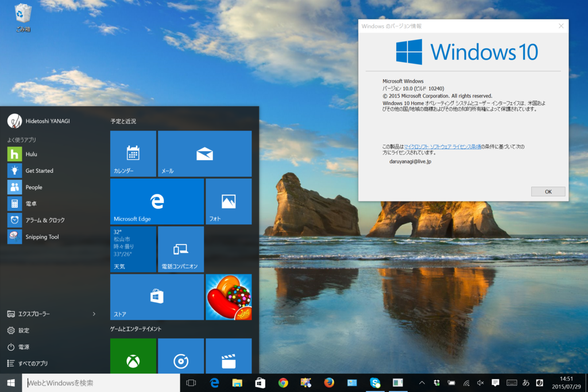Click the muted volume tray icon
This screenshot has width=588, height=392.
[481, 383]
